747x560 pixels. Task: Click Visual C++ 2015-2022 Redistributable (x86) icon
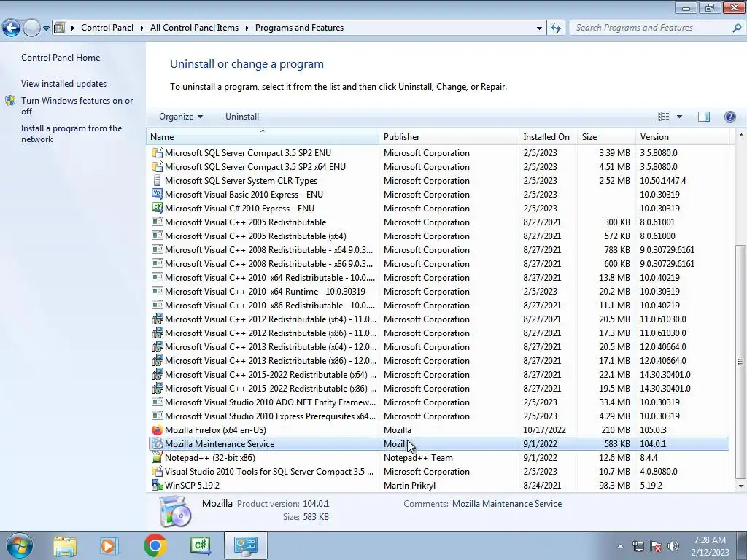pyautogui.click(x=157, y=388)
